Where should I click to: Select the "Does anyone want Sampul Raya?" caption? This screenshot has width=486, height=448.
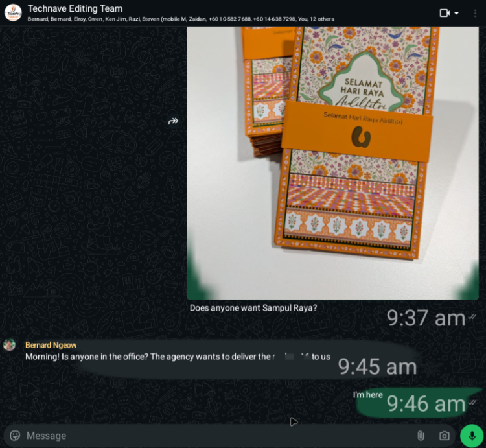click(253, 308)
